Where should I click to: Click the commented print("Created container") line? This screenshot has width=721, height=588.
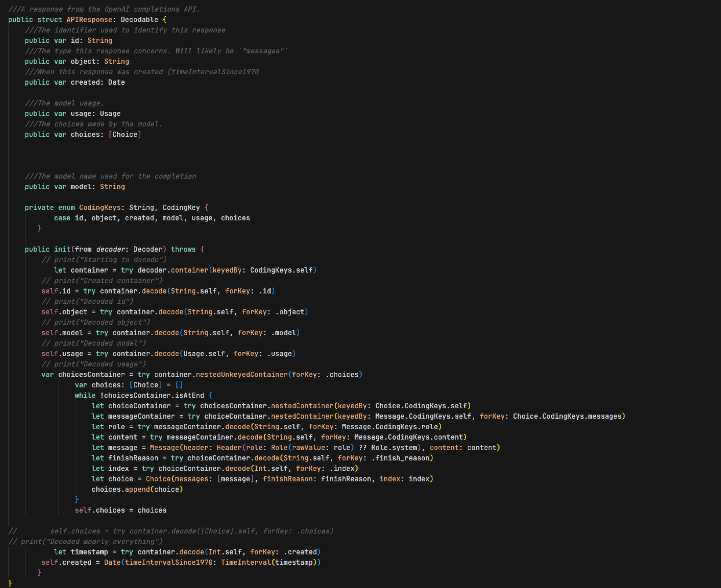(x=102, y=281)
